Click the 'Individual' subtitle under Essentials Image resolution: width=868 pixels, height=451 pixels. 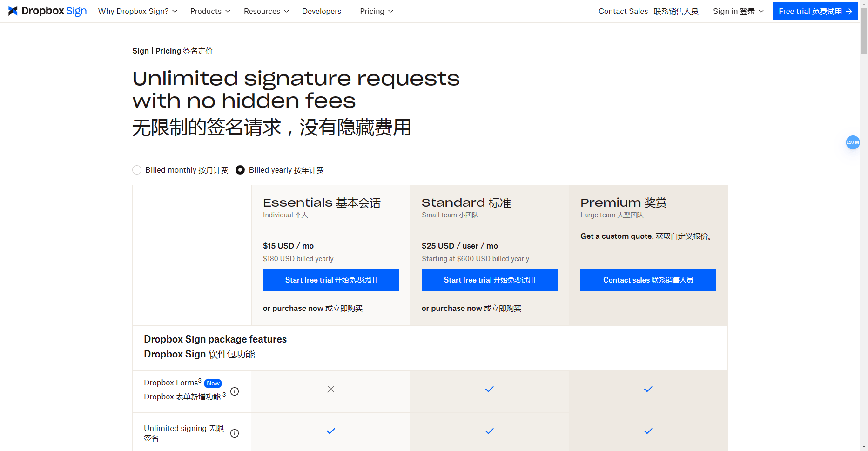pos(285,215)
